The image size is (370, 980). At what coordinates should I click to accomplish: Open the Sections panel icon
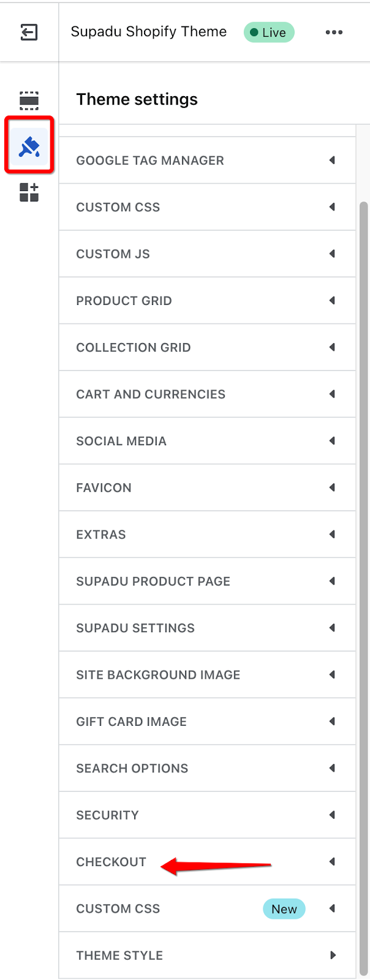point(29,100)
